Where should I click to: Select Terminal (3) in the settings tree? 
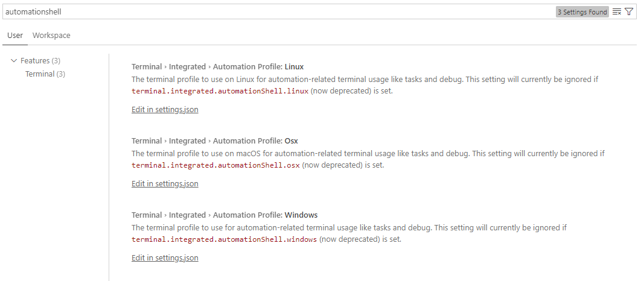(45, 74)
